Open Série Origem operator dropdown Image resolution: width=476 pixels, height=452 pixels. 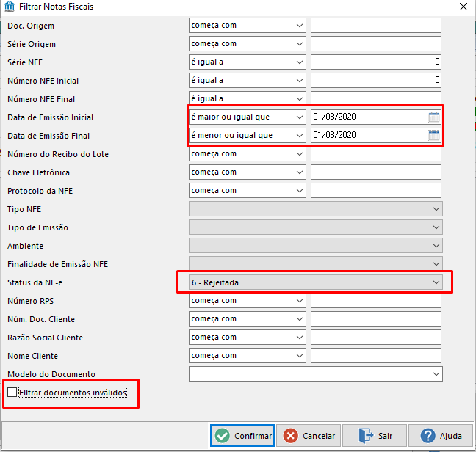(x=247, y=43)
